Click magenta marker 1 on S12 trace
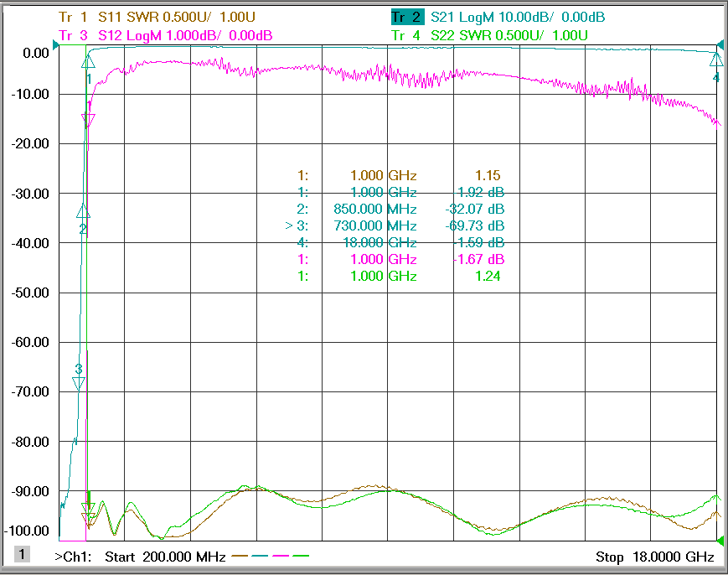 (x=88, y=121)
